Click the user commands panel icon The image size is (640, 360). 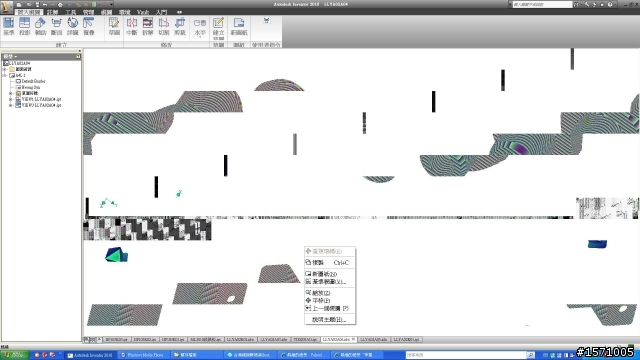pyautogui.click(x=266, y=20)
